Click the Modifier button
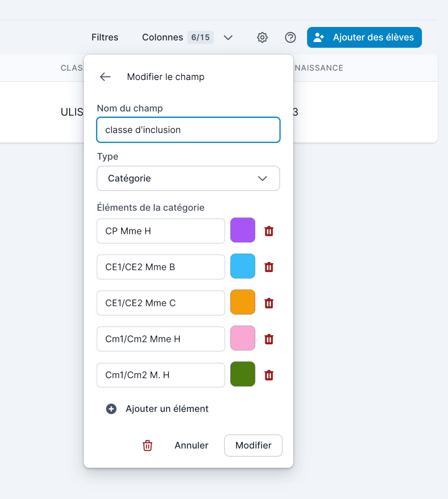This screenshot has width=448, height=499. [x=253, y=445]
